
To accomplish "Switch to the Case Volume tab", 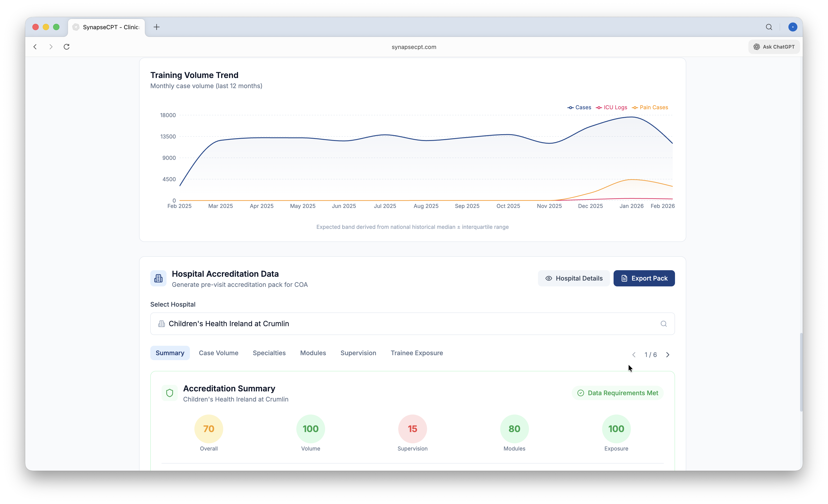I will point(218,353).
